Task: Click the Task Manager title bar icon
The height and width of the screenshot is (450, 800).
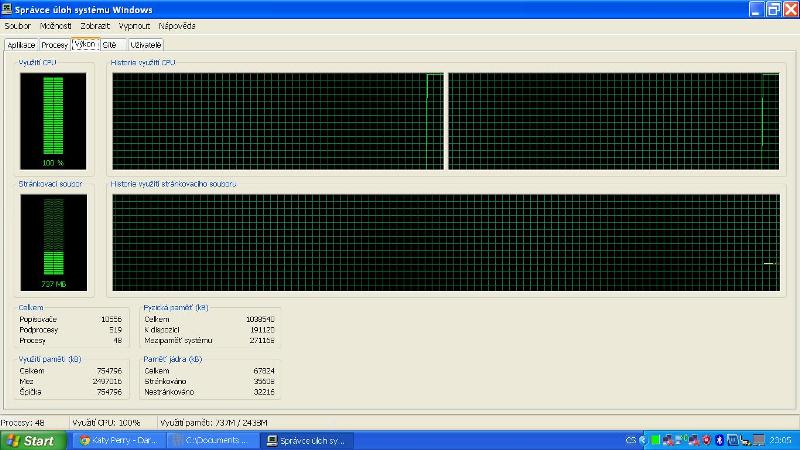Action: [x=7, y=9]
